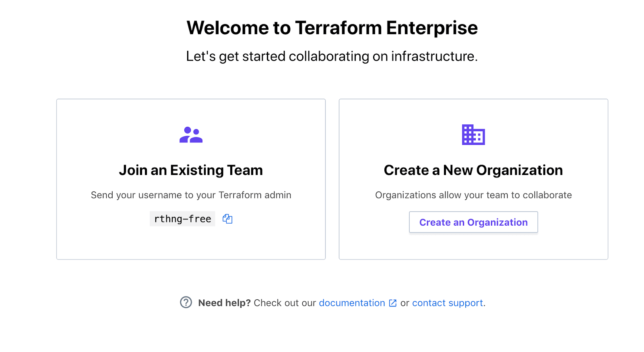Click the Welcome to Terraform Enterprise heading

click(332, 28)
